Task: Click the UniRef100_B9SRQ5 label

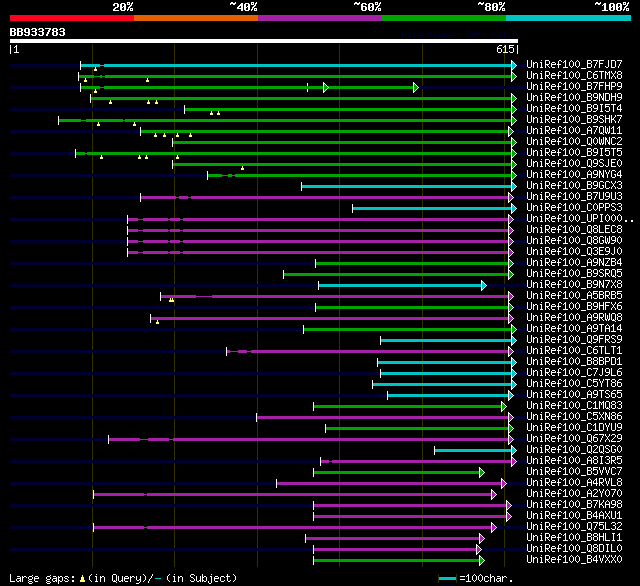Action: pos(574,274)
